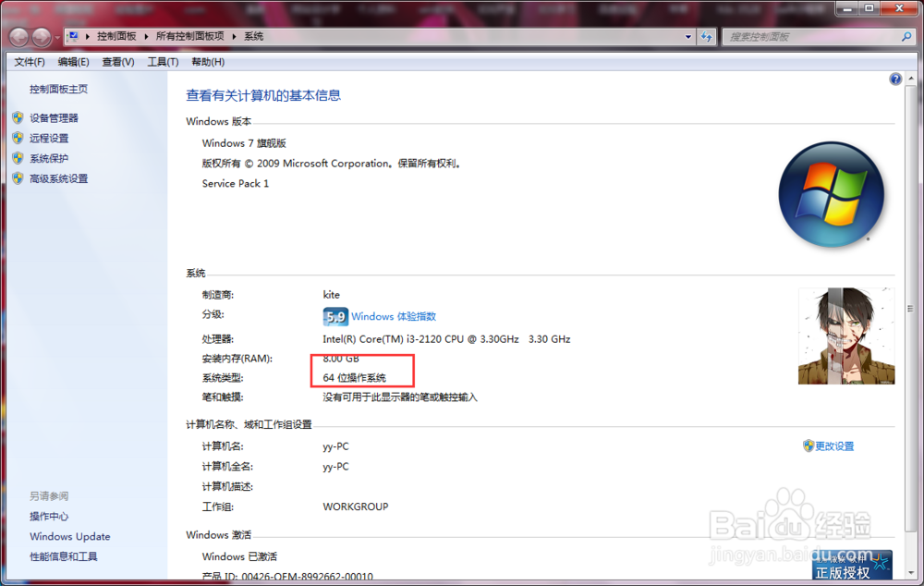Image resolution: width=924 pixels, height=586 pixels.
Task: Open recent pages dropdown beside nav buttons
Action: tap(57, 37)
